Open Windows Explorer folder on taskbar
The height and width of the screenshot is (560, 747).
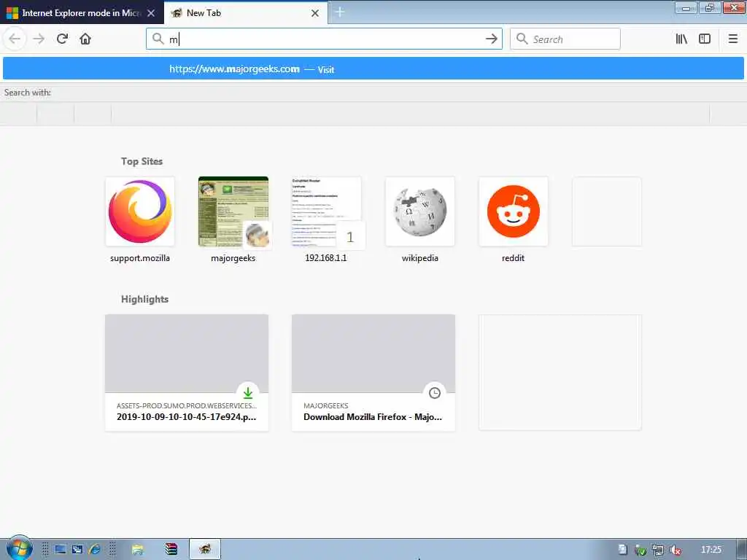point(137,549)
